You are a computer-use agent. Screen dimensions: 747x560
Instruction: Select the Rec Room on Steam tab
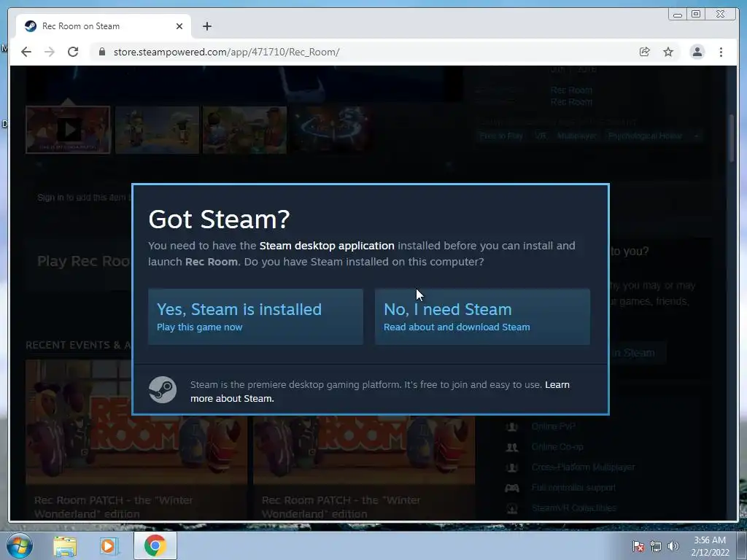click(103, 26)
